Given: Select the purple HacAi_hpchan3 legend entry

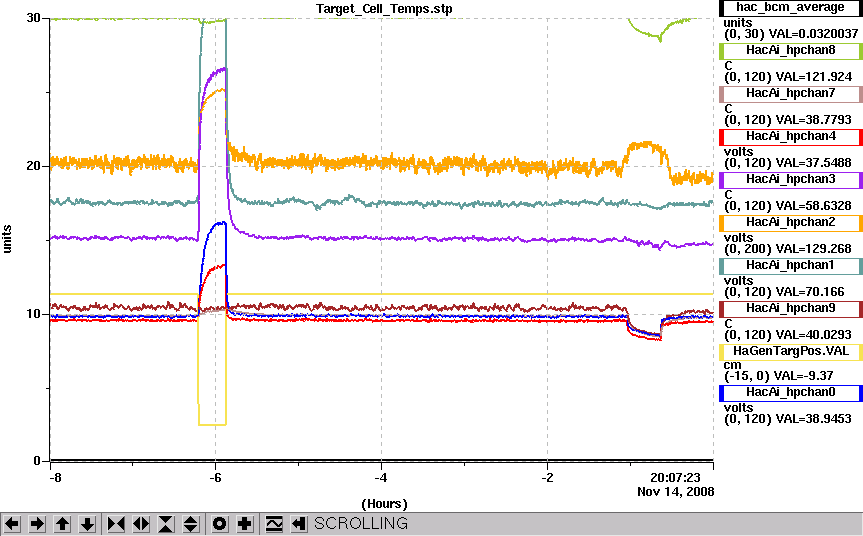Looking at the screenshot, I should (790, 180).
